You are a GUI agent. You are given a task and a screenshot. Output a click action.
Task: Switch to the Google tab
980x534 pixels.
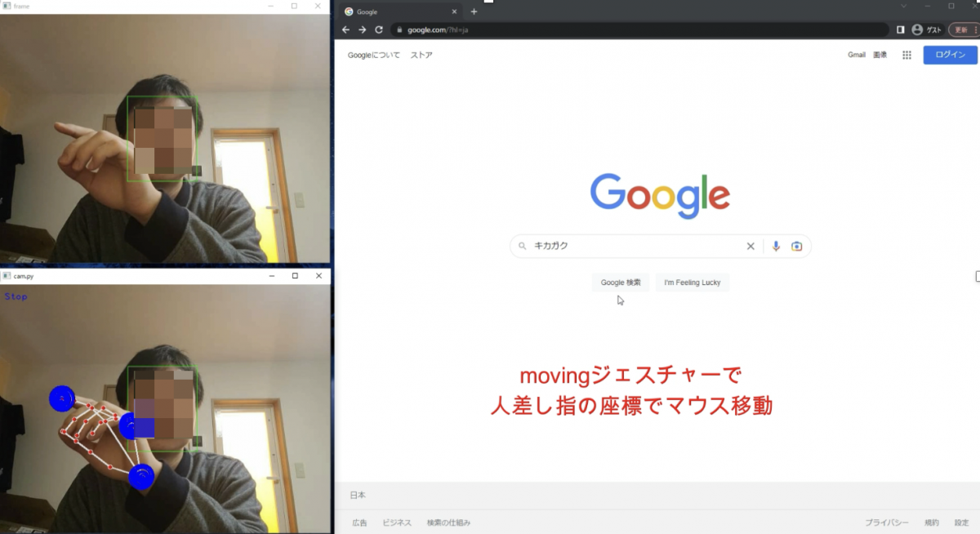(x=400, y=11)
